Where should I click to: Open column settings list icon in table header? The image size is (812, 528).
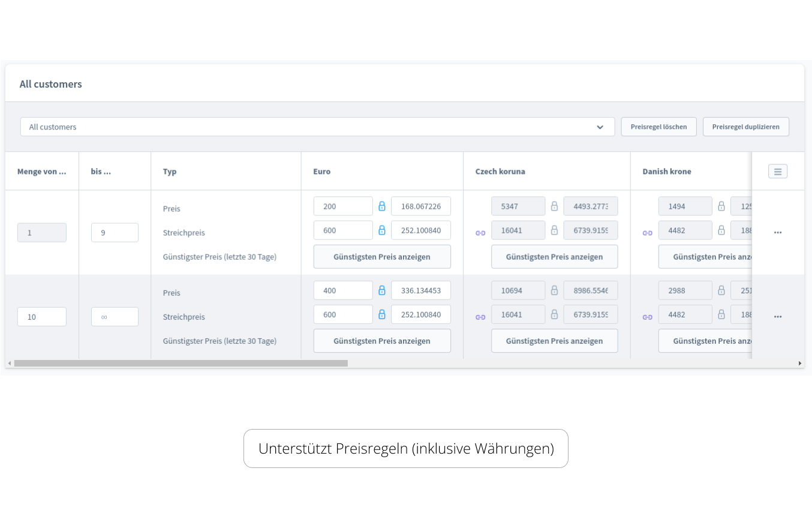[x=778, y=172]
